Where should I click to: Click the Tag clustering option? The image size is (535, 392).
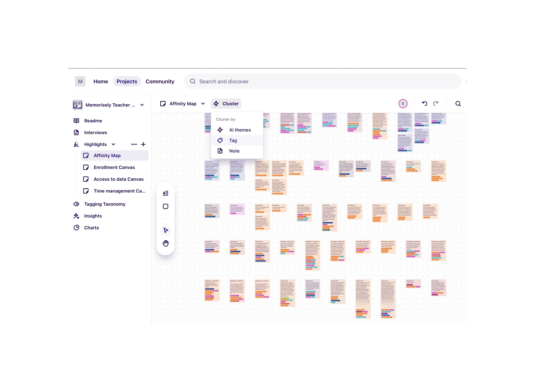pyautogui.click(x=233, y=140)
